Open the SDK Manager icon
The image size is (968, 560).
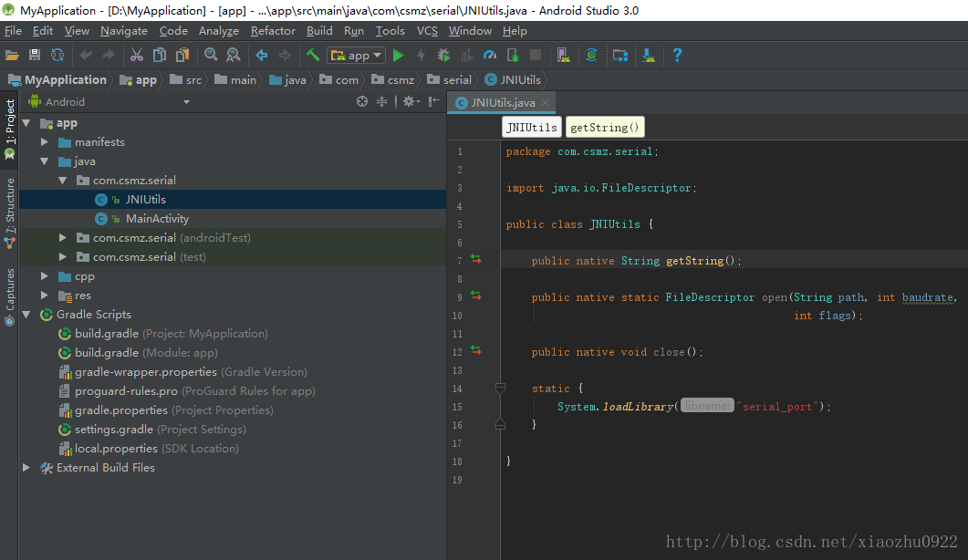click(648, 55)
